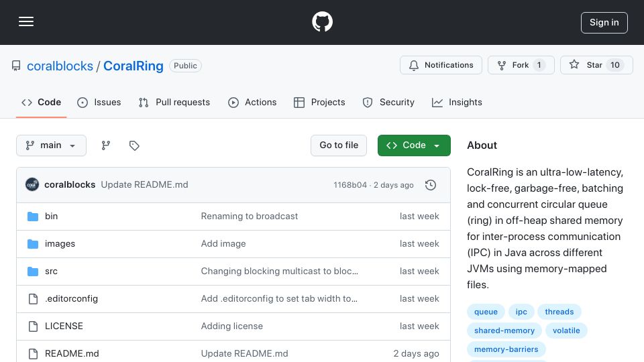Select the ipc topic tag

click(x=521, y=312)
